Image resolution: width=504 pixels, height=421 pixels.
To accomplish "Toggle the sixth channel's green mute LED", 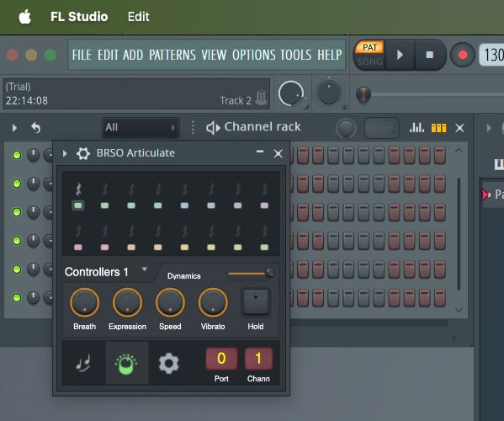I will point(17,297).
